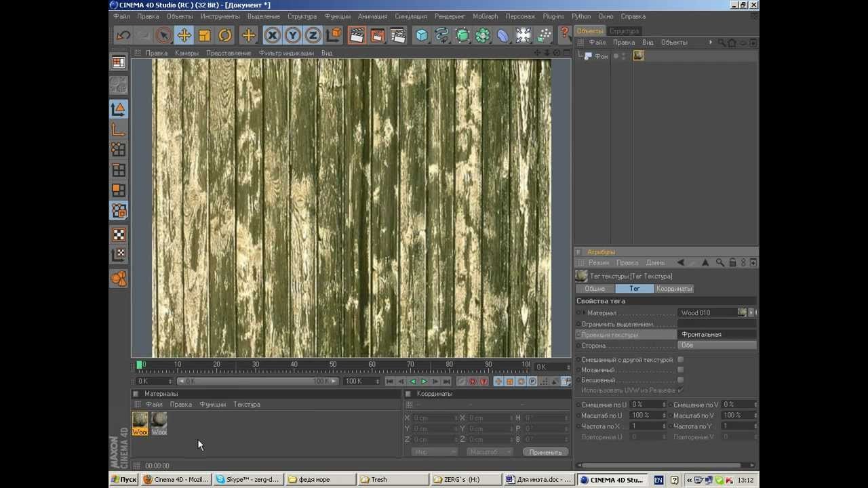Click the red record keyframe button
The height and width of the screenshot is (488, 868).
point(473,382)
